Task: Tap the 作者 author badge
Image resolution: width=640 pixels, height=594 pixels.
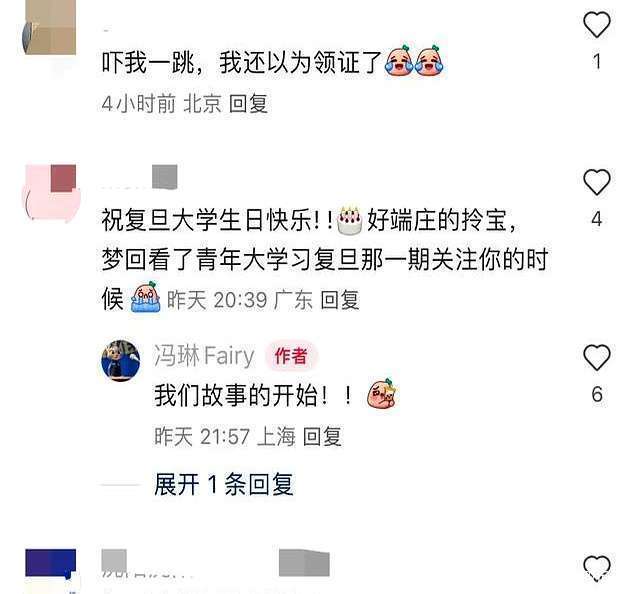Action: pyautogui.click(x=291, y=356)
